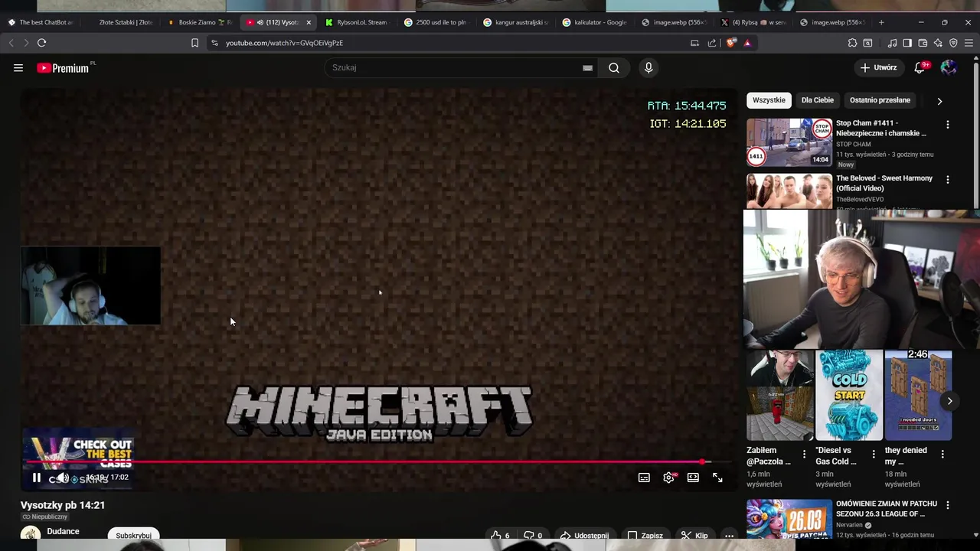Close the active YouTube tab
This screenshot has width=980, height=551.
(309, 22)
